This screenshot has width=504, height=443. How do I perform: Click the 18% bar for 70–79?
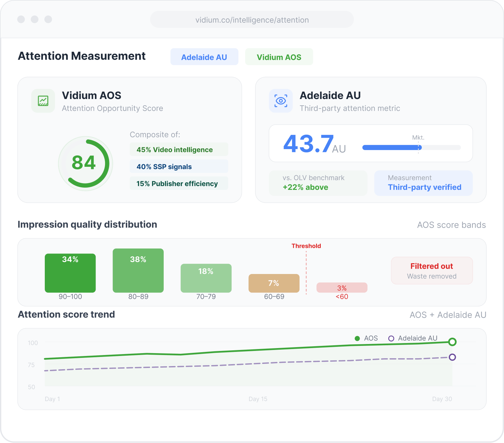[206, 278]
